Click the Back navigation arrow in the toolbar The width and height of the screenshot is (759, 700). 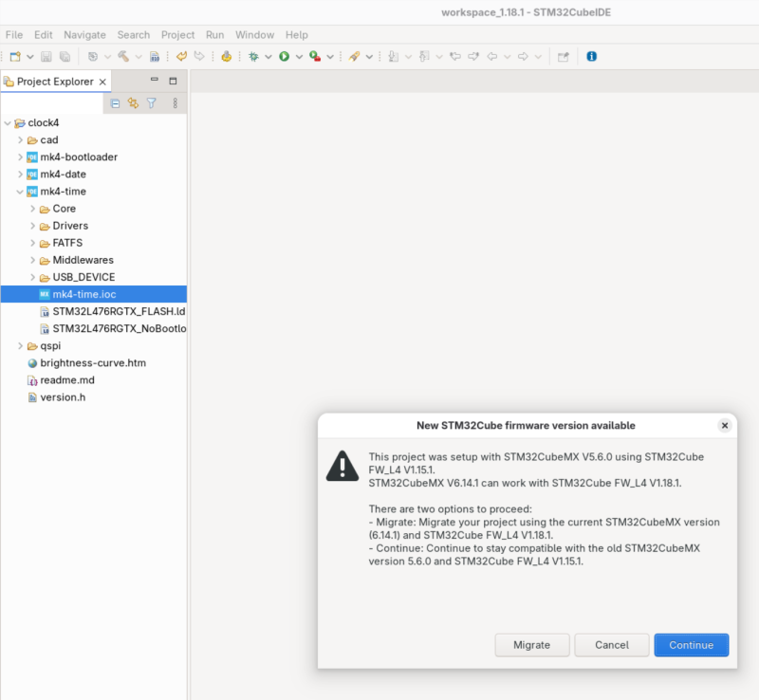coord(492,57)
